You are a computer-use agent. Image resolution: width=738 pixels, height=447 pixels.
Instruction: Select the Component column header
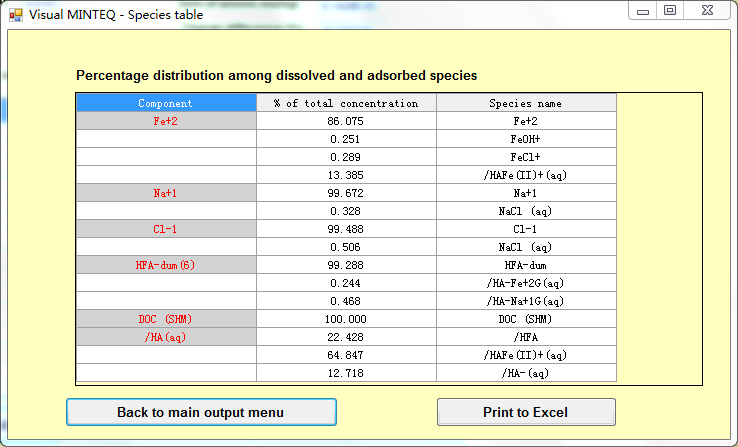pos(166,103)
